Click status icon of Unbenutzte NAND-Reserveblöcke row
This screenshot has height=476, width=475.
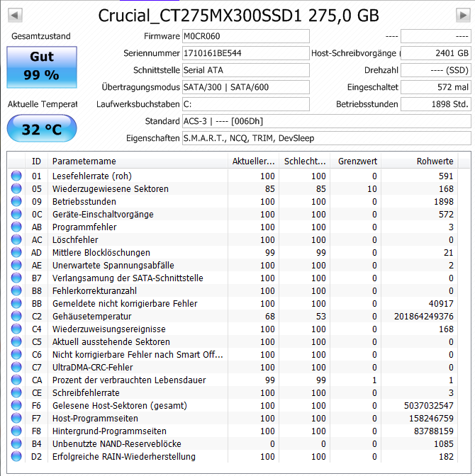click(16, 443)
